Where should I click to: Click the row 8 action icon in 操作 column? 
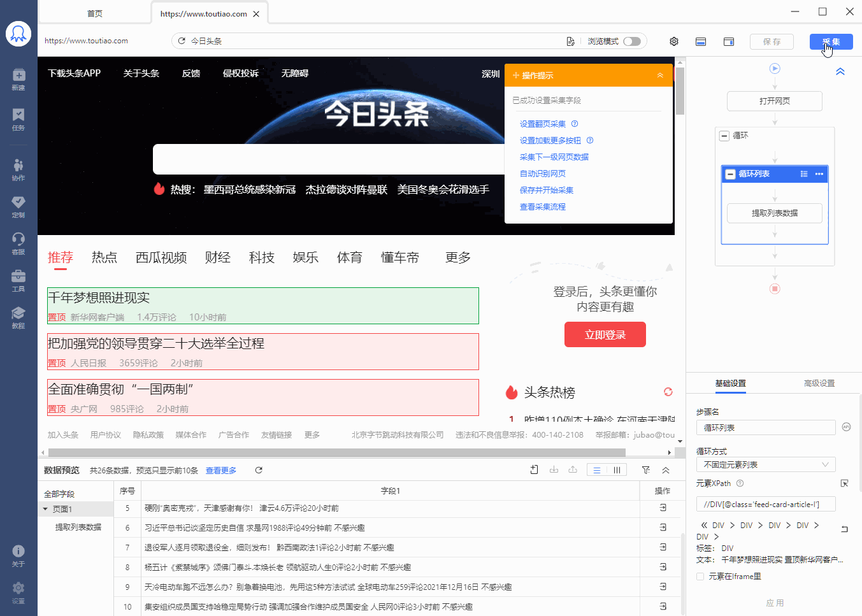pyautogui.click(x=663, y=567)
